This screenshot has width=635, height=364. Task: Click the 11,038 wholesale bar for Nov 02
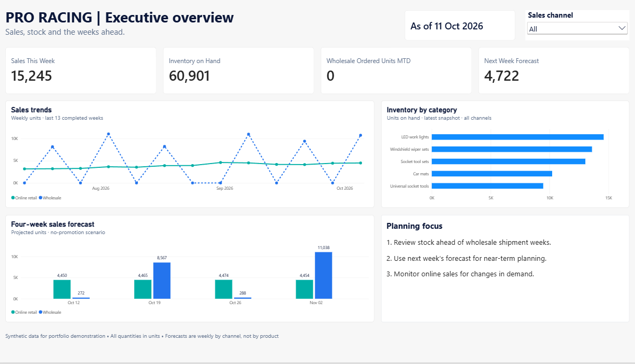tap(323, 275)
